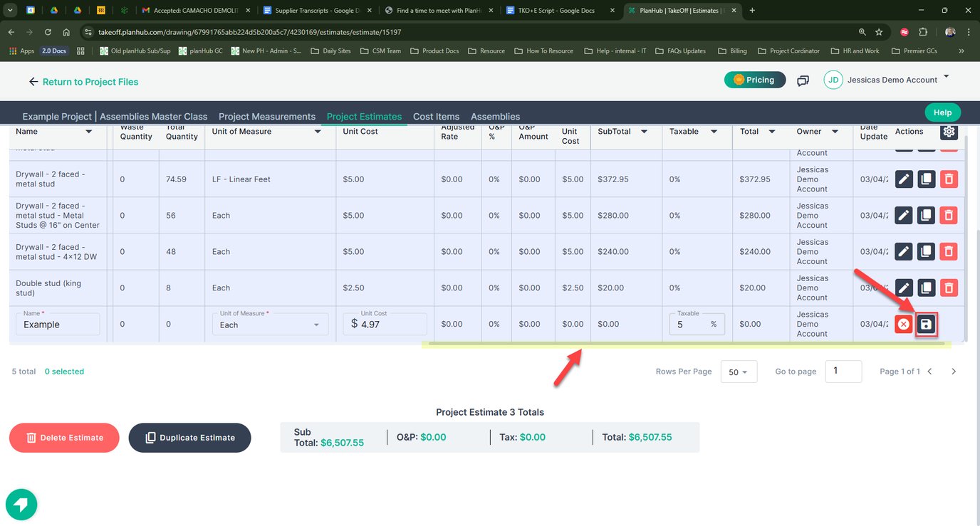This screenshot has width=980, height=526.
Task: Save the Example row with disk icon
Action: pos(926,325)
